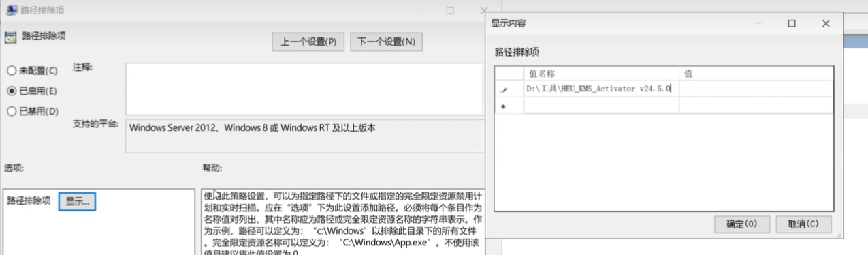Maximize the 路径排除项 policy window
This screenshot has height=255, width=868.
tap(450, 11)
